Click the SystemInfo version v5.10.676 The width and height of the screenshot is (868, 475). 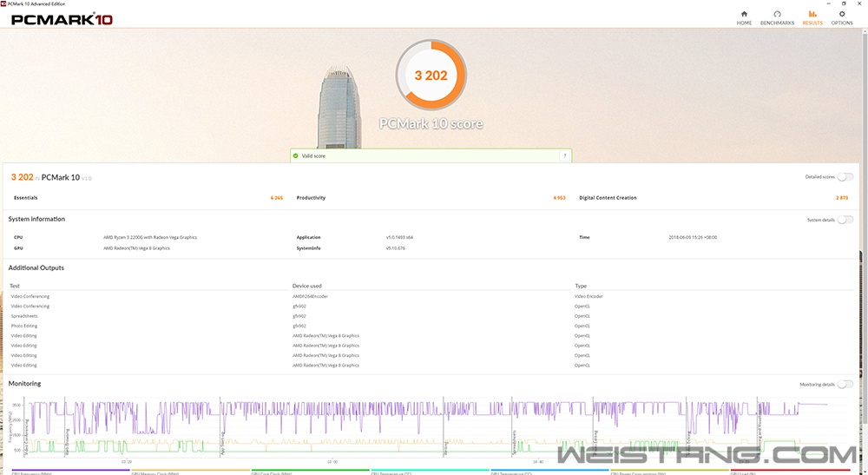tap(395, 248)
